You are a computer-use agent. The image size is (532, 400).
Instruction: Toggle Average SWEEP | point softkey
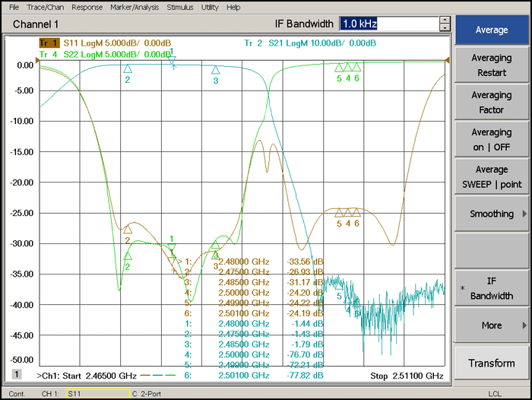tap(492, 177)
